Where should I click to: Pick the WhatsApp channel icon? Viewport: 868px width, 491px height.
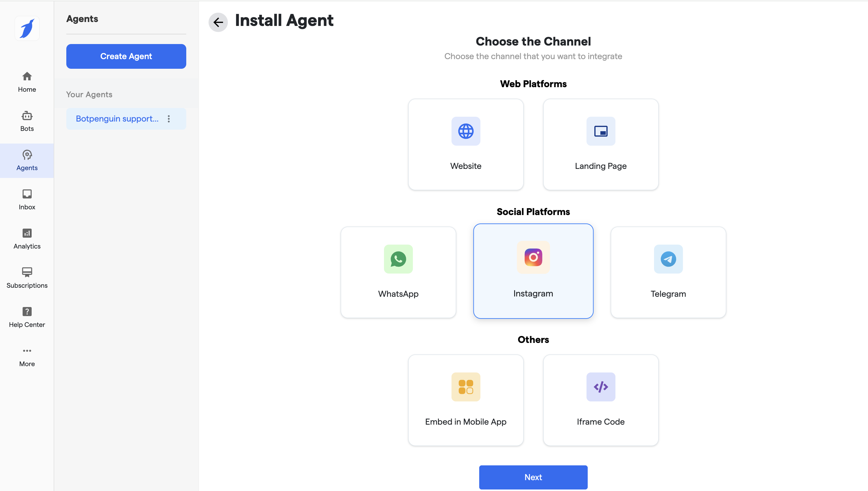pyautogui.click(x=398, y=259)
